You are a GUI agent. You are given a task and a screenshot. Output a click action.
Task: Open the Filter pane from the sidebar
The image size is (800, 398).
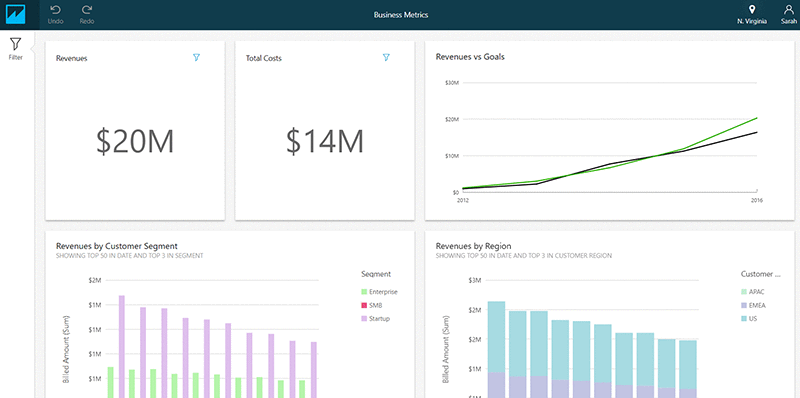(15, 49)
